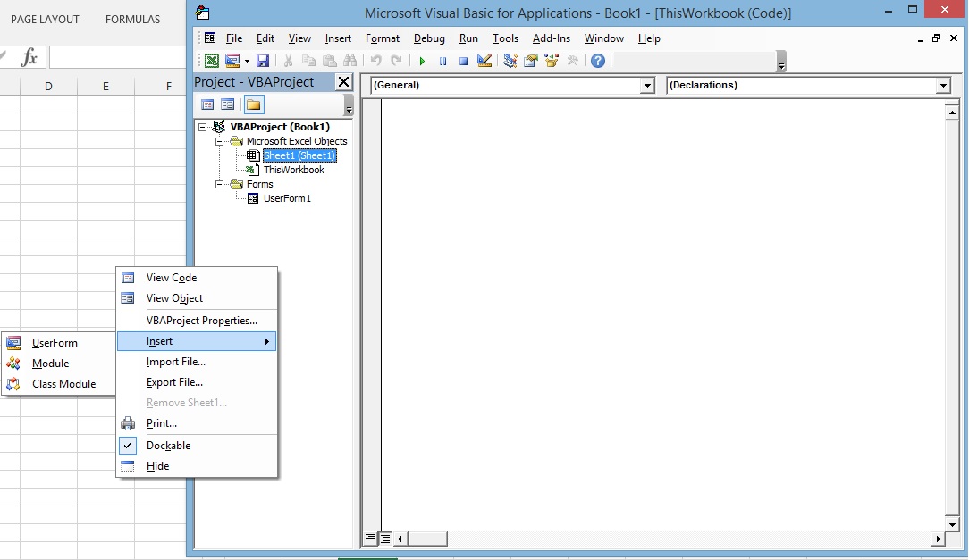969x560 pixels.
Task: Insert a UserForm from the submenu
Action: click(58, 343)
